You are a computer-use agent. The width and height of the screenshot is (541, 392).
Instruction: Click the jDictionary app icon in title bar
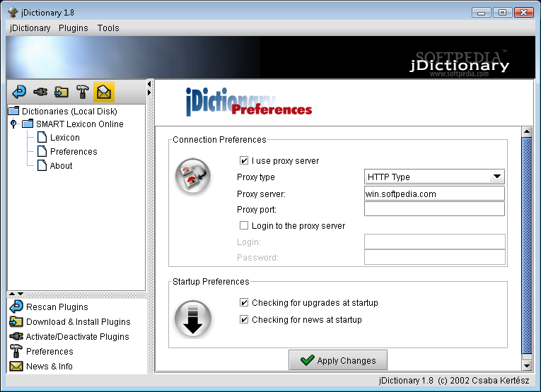(13, 12)
